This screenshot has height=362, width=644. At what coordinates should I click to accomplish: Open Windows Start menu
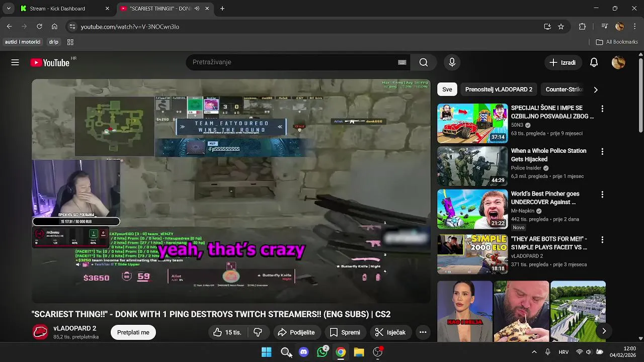pos(266,352)
